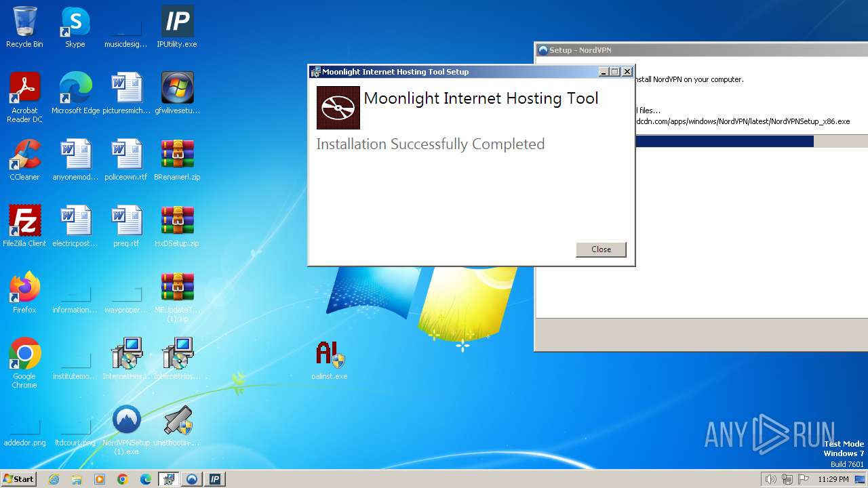Open network status tray icon

point(787,479)
